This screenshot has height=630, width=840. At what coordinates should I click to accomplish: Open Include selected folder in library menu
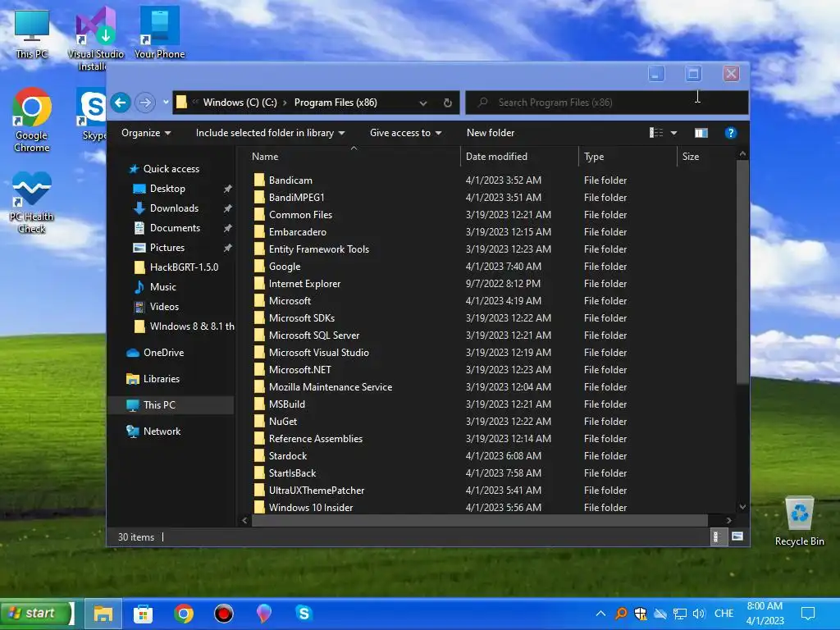(x=270, y=133)
